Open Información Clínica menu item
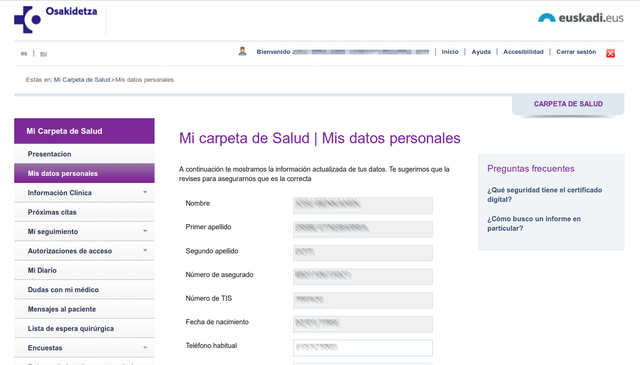The height and width of the screenshot is (365, 640). (x=84, y=193)
